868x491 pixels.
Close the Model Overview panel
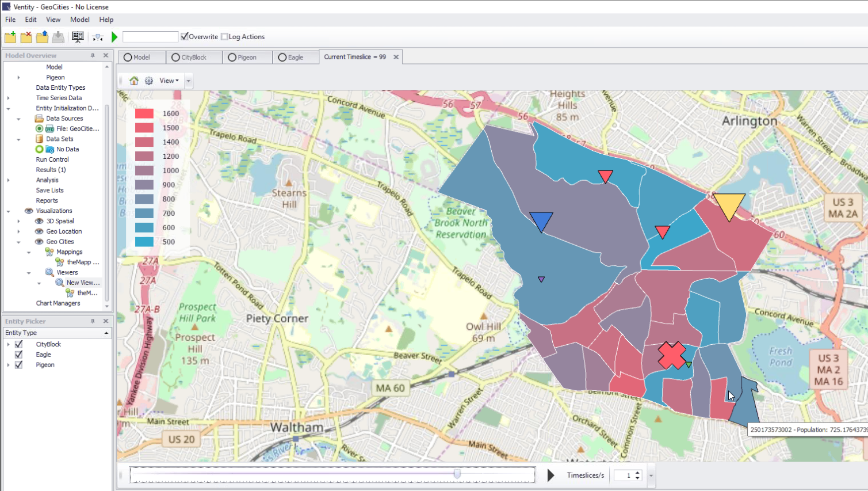[x=106, y=56]
